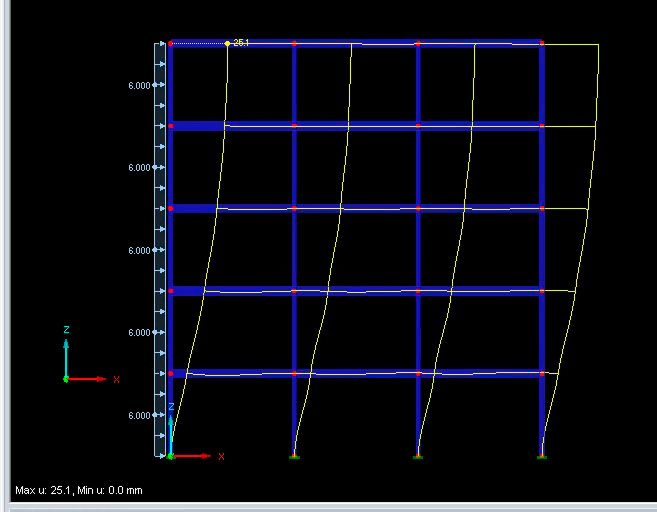This screenshot has width=657, height=512.
Task: Click the 25.1 displacement value label
Action: (240, 43)
